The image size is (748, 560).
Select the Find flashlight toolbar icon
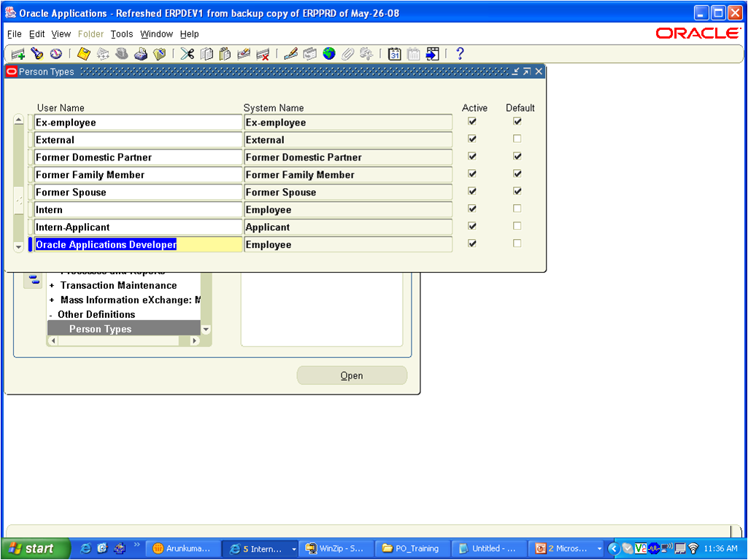click(x=36, y=53)
